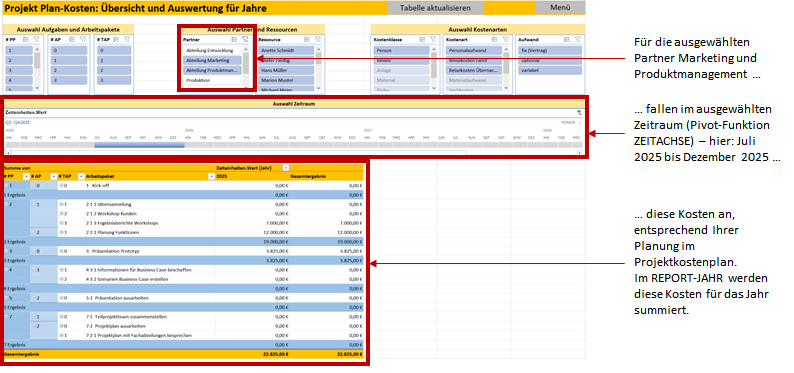Image resolution: width=794 pixels, height=373 pixels.
Task: Open Zeiteinheiten.Wert (Jahr) filter dropdown
Action: pos(286,168)
